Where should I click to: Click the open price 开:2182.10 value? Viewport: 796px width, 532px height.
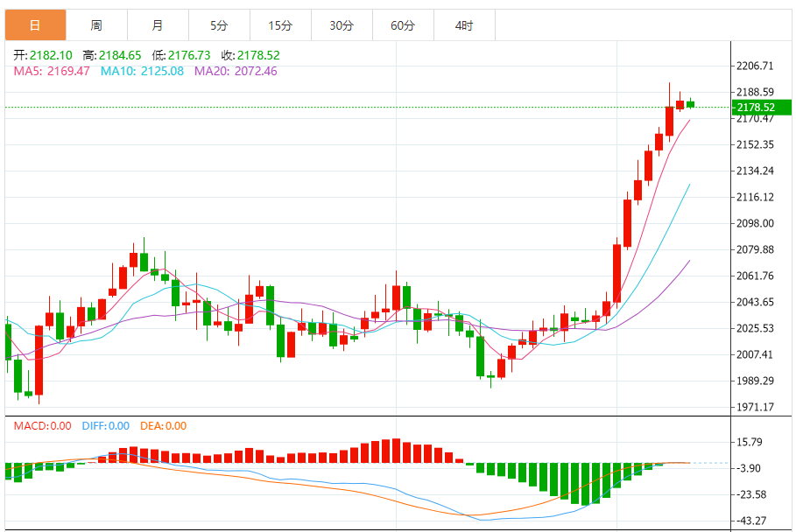tap(43, 55)
